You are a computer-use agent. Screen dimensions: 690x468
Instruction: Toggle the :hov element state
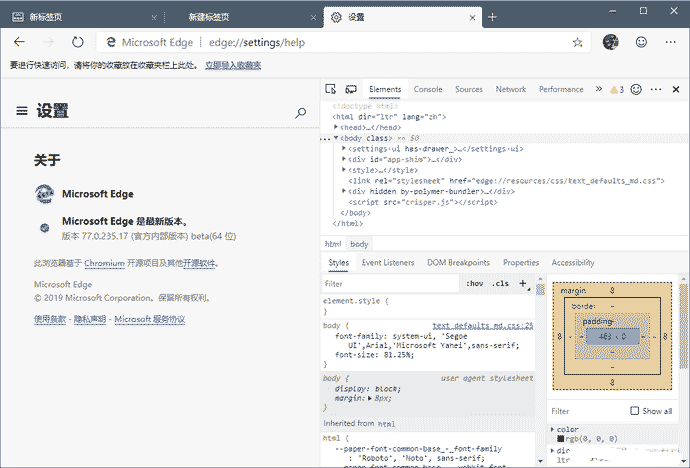click(474, 284)
